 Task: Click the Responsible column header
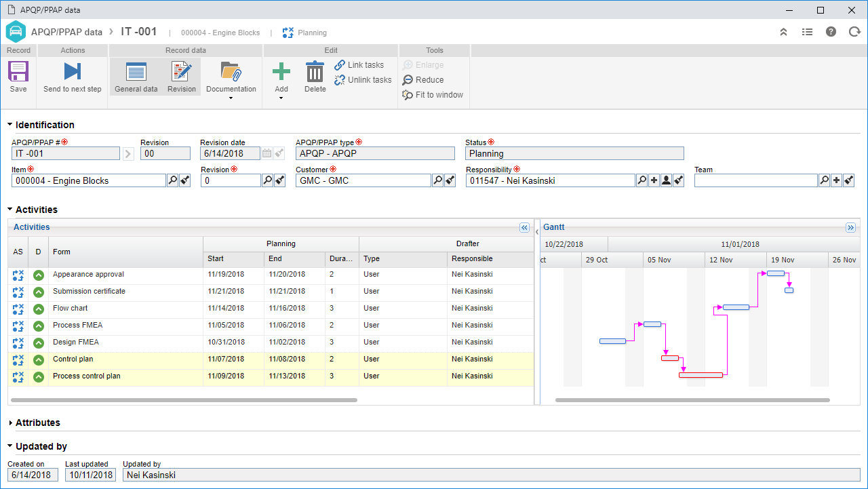click(490, 259)
